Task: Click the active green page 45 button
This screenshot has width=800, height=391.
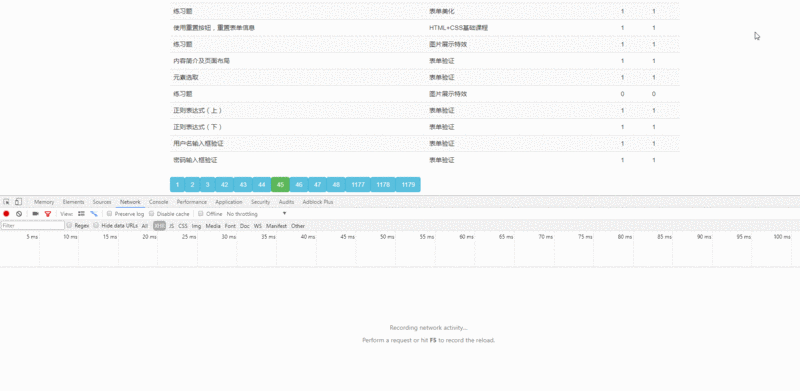Action: pos(280,185)
